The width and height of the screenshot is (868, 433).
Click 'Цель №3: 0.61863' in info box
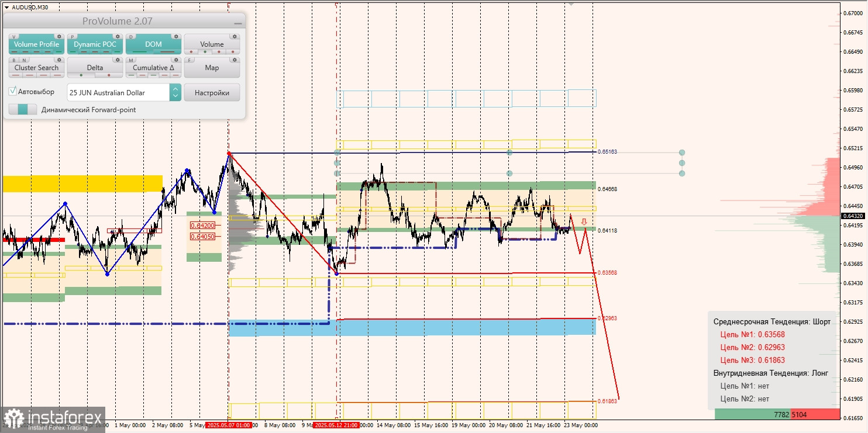(x=752, y=361)
